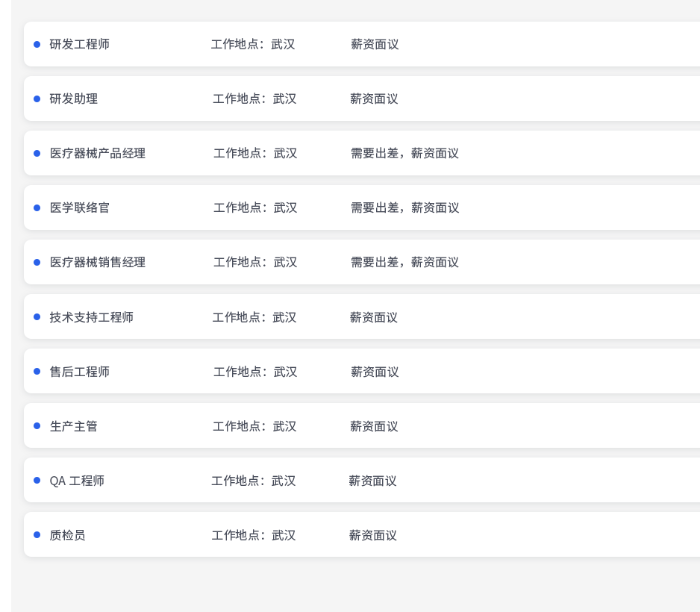The width and height of the screenshot is (700, 612).
Task: Click 需要出差，薪资面议 in 医疗器械产品经理 row
Action: pyautogui.click(x=404, y=153)
